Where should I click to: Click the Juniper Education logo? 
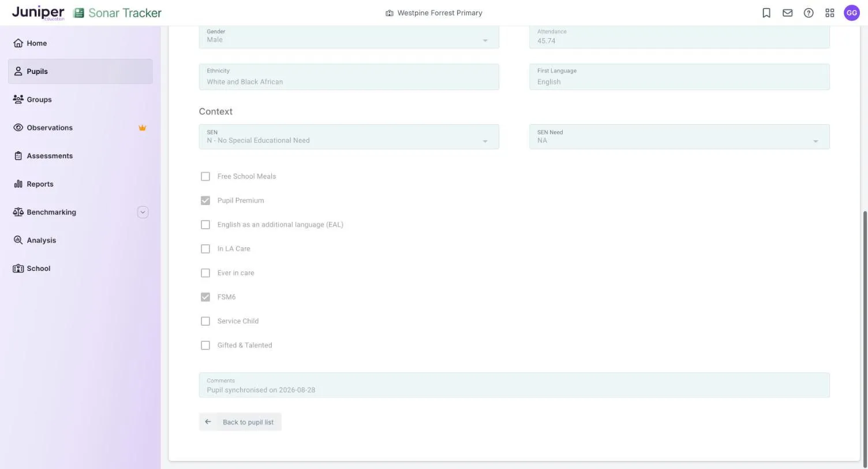pyautogui.click(x=38, y=13)
